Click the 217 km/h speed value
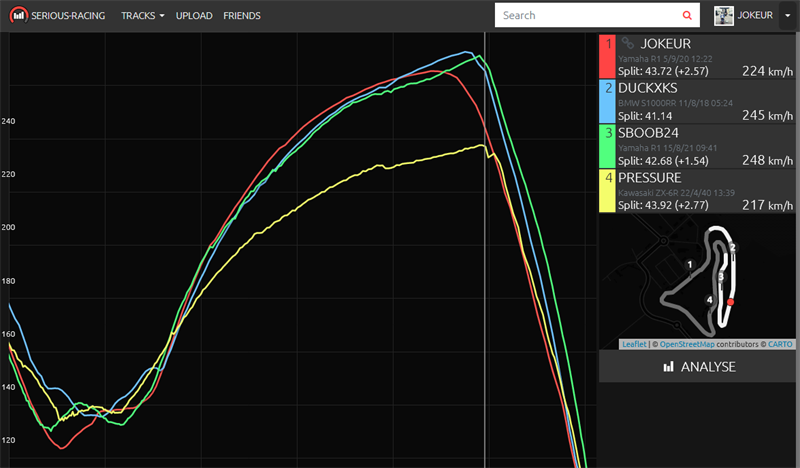The image size is (800, 468). click(x=767, y=205)
